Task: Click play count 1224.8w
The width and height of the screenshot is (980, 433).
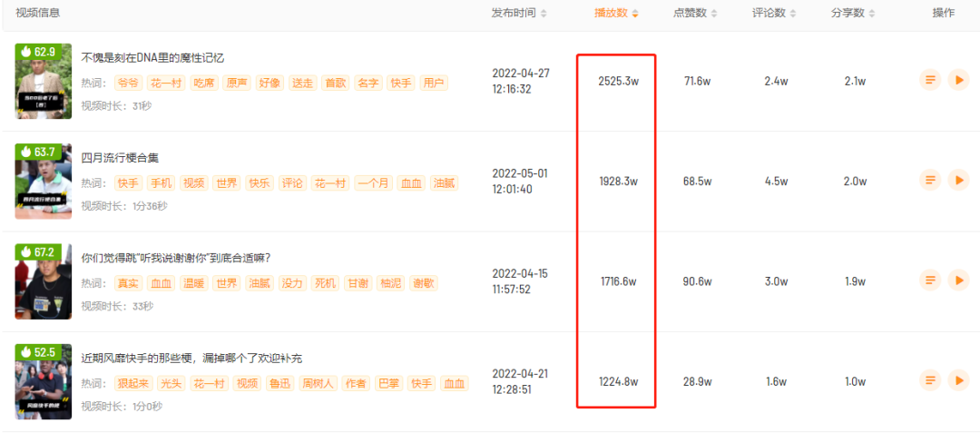Action: click(618, 381)
